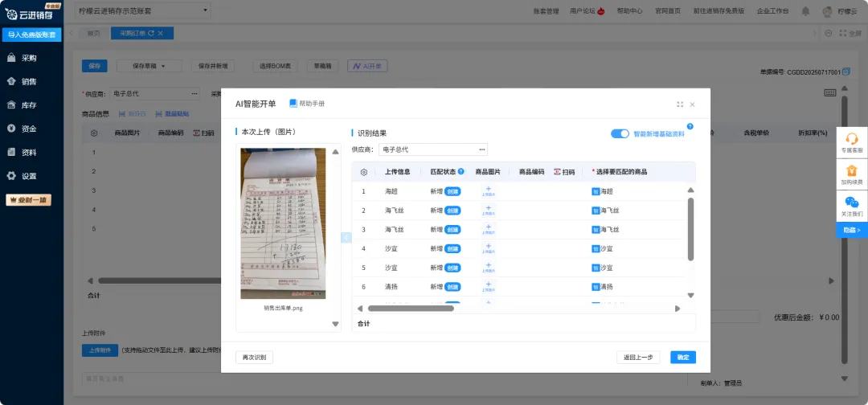The image size is (868, 405).
Task: Open the 草稿箱 button
Action: coord(323,66)
